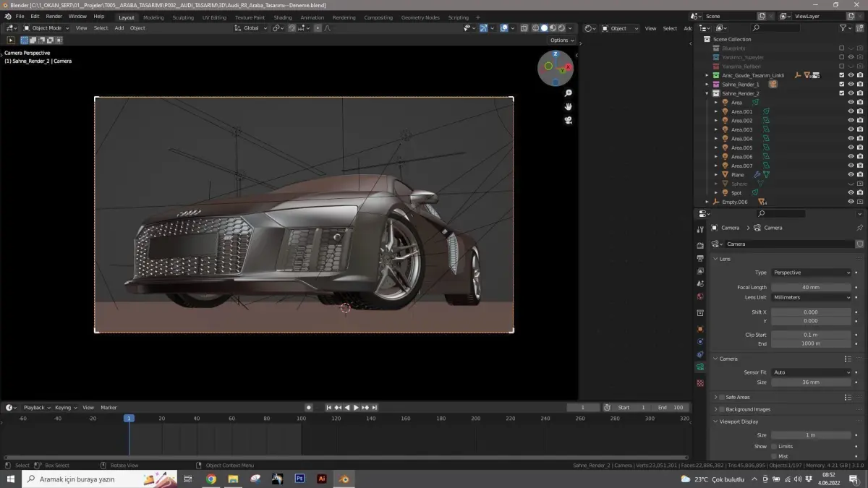Enable the Safe Areas checkbox
Viewport: 868px width, 488px height.
click(x=722, y=397)
